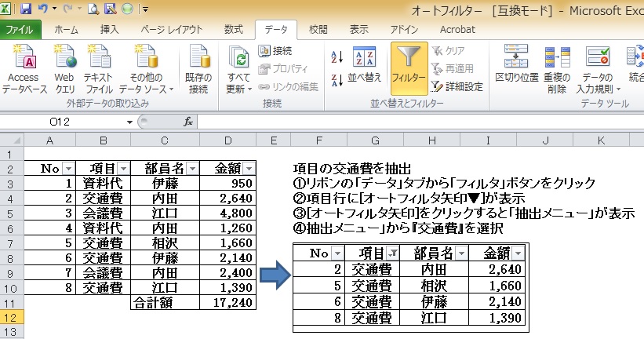The height and width of the screenshot is (339, 644).
Task: Expand filter dropdown for 金額 column
Action: point(249,169)
